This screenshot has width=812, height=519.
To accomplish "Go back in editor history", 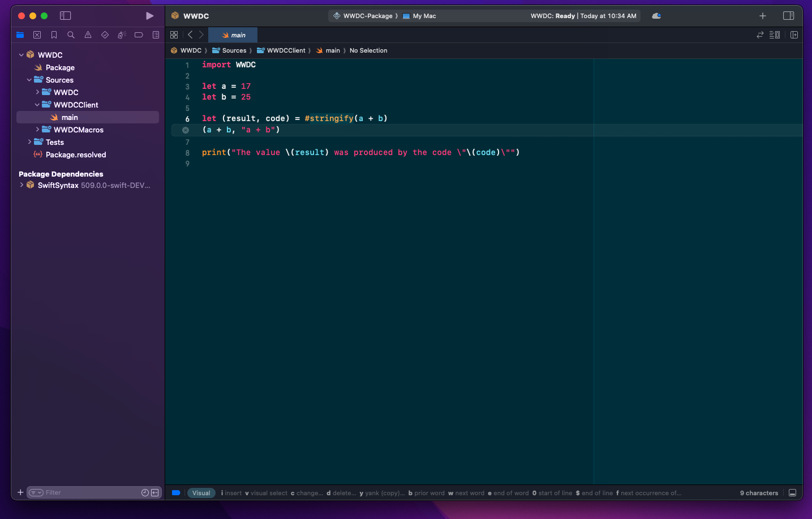I will 190,35.
